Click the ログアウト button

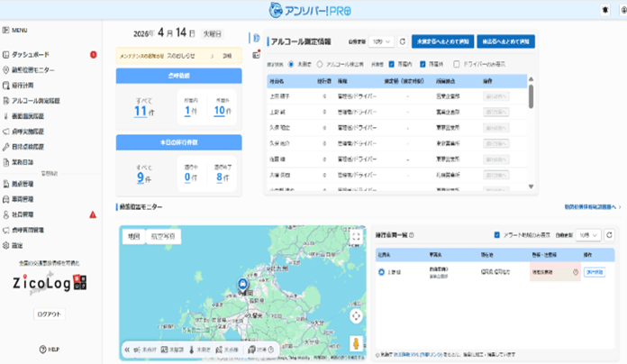50,314
